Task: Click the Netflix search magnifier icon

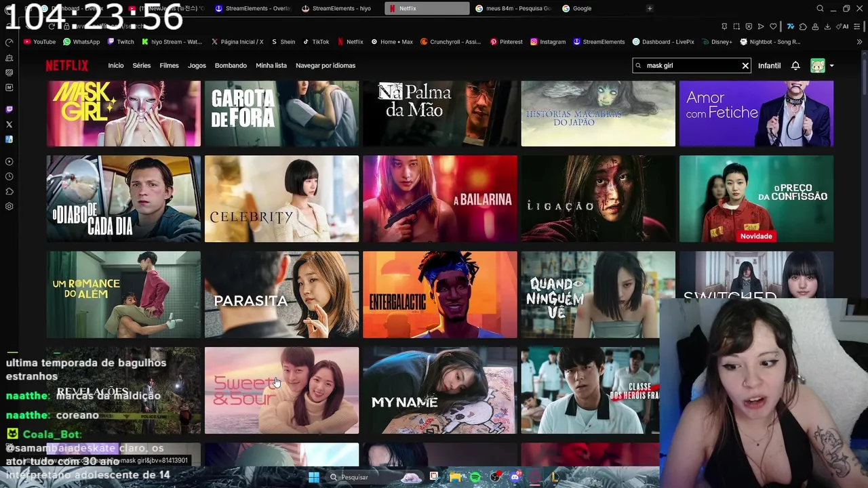Action: click(638, 66)
